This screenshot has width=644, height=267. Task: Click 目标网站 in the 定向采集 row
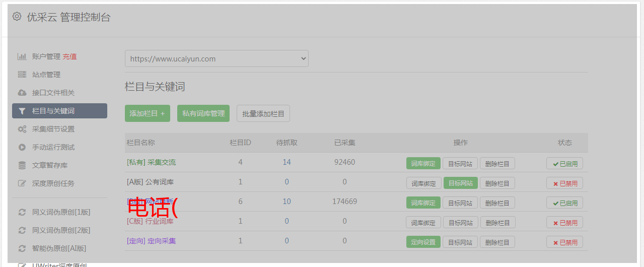(x=460, y=242)
